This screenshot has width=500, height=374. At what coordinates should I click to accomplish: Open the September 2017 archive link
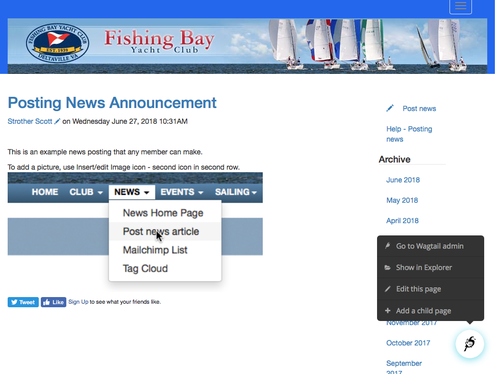(x=404, y=367)
